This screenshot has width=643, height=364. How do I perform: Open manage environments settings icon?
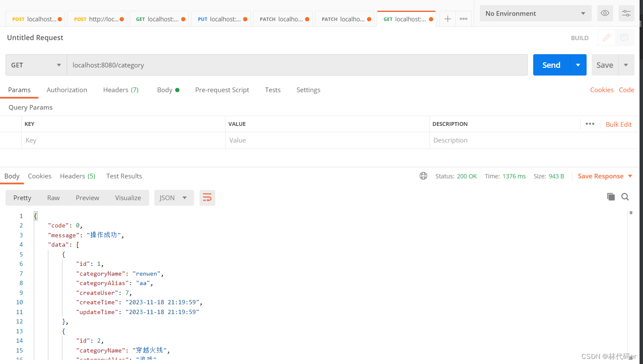click(626, 13)
